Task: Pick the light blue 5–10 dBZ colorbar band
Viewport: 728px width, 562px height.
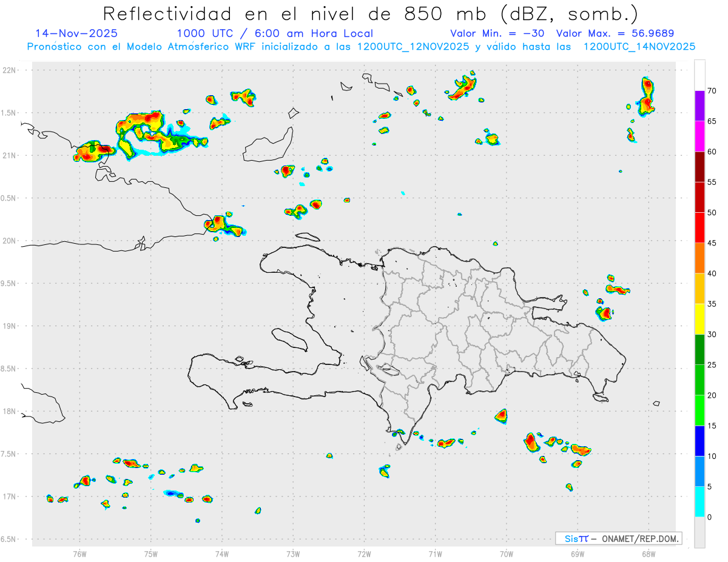Action: coord(699,471)
